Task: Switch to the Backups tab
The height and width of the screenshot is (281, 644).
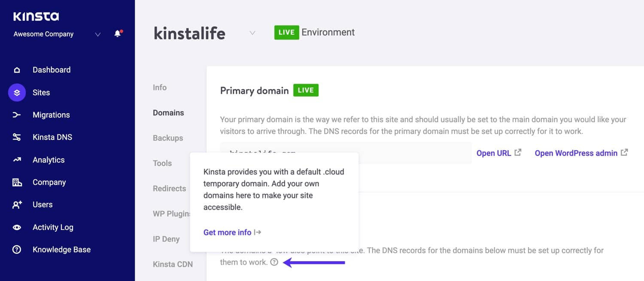Action: 167,138
